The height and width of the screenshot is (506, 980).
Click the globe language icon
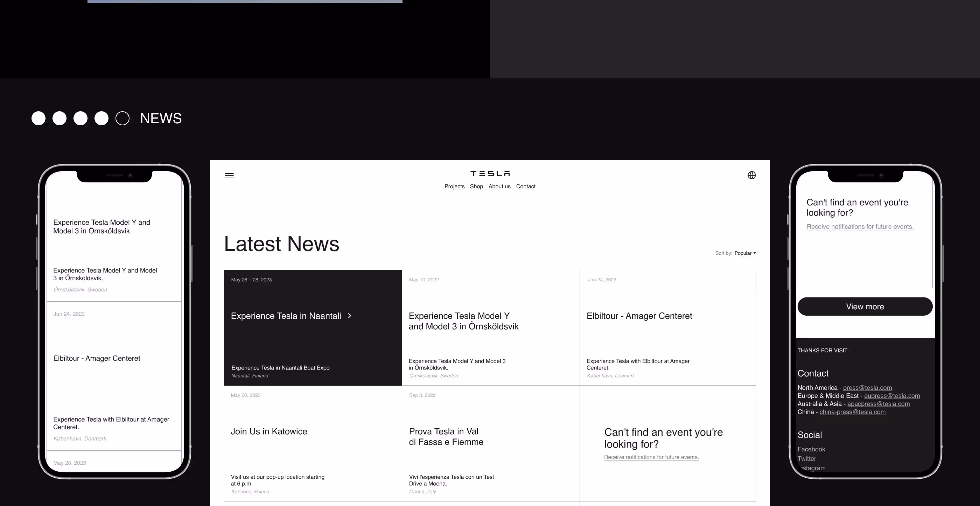751,175
